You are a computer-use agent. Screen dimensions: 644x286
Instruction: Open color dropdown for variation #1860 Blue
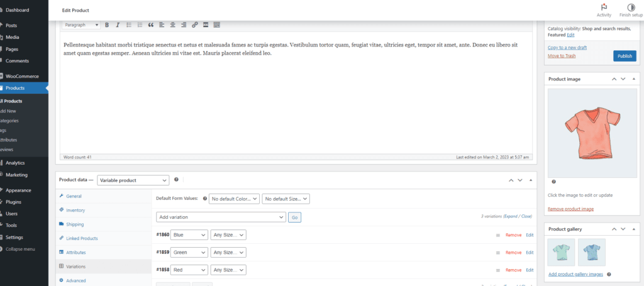[x=189, y=235]
